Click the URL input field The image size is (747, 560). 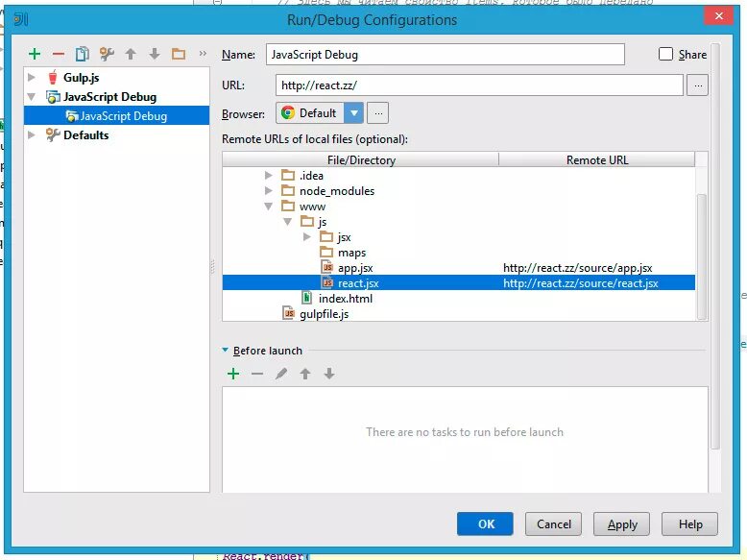point(479,85)
